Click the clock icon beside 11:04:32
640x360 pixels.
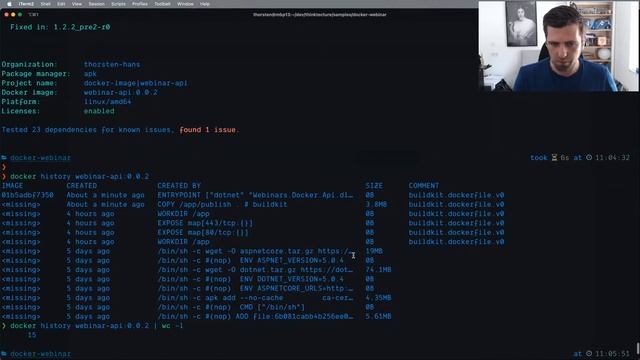coord(589,158)
